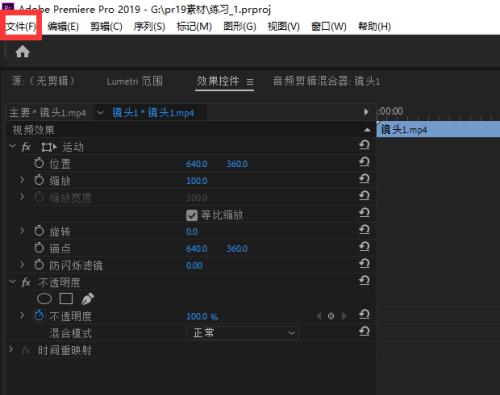Open the 视图(V) menu
The width and height of the screenshot is (500, 395).
pyautogui.click(x=284, y=26)
